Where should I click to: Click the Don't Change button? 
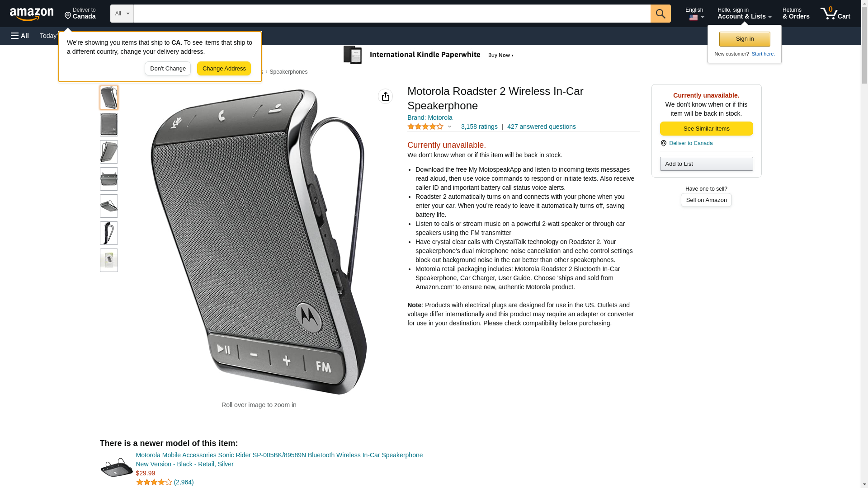pyautogui.click(x=168, y=69)
